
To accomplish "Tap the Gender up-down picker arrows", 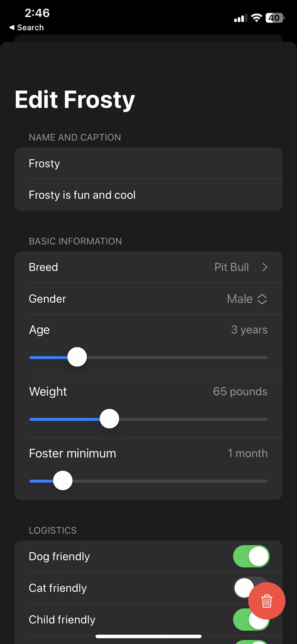I will point(262,299).
